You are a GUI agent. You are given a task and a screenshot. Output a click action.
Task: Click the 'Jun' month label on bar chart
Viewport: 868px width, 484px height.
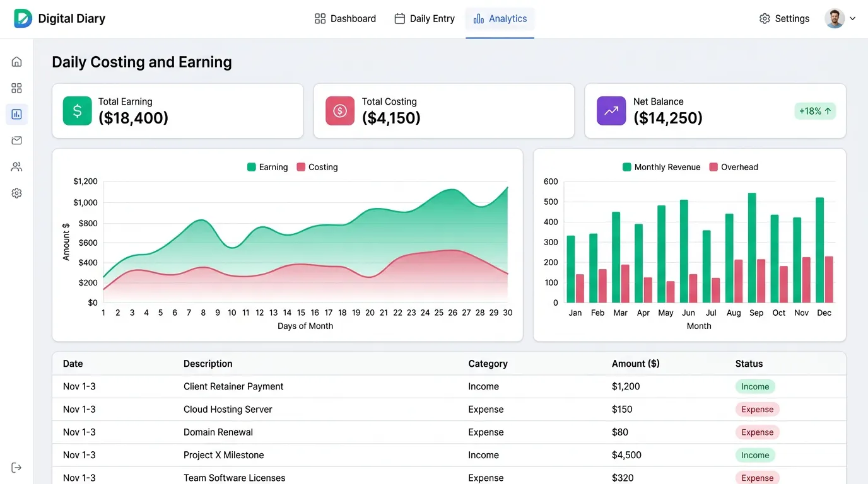(688, 313)
